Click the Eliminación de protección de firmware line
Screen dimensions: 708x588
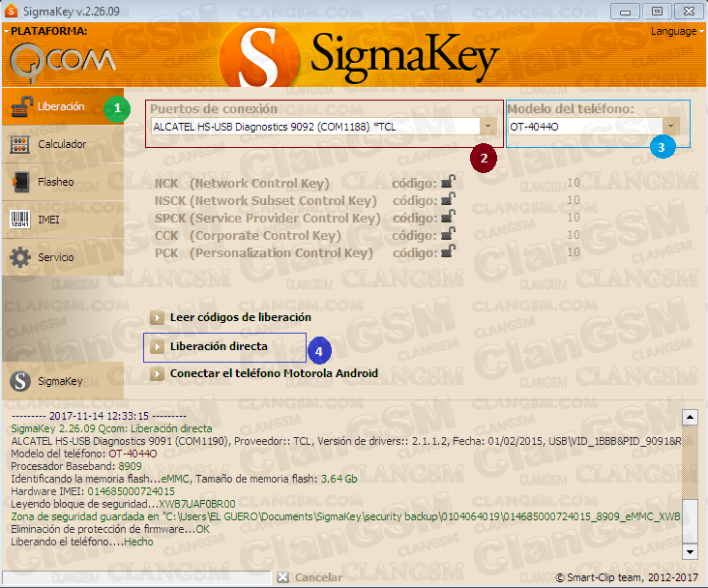(110, 529)
